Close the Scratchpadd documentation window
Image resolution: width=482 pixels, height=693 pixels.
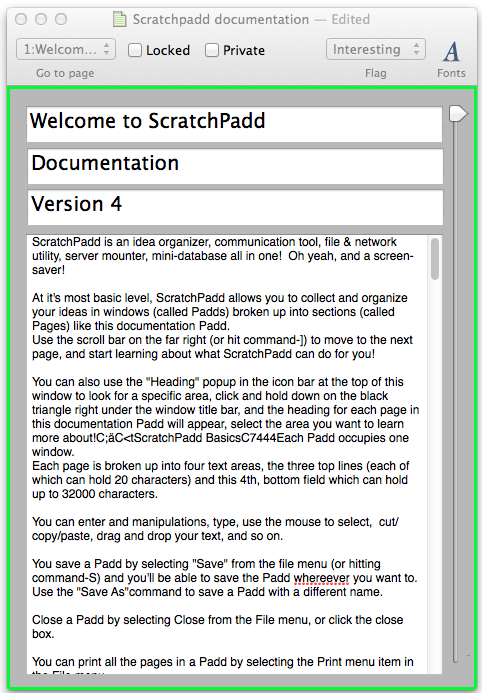(x=21, y=19)
